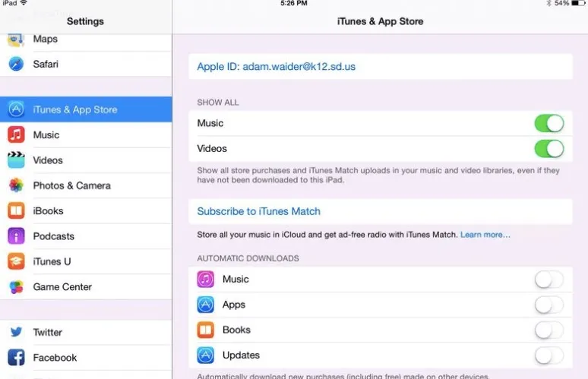The width and height of the screenshot is (588, 379).
Task: Tap the Updates store icon under Automatic Downloads
Action: [206, 355]
